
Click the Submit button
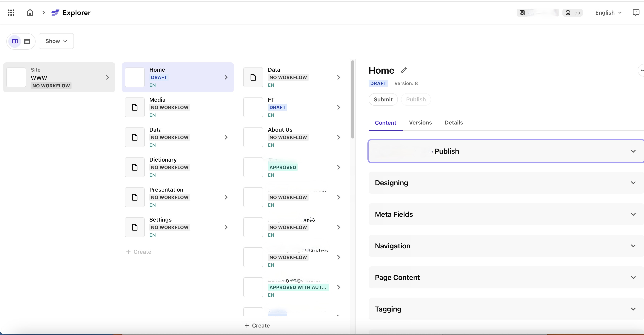click(x=383, y=99)
